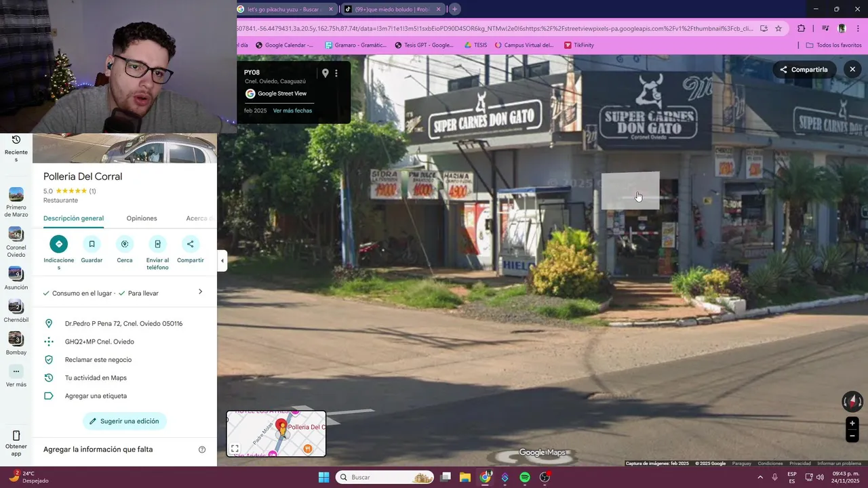This screenshot has height=488, width=868.
Task: Open OBS Studio from the taskbar
Action: coord(545,477)
